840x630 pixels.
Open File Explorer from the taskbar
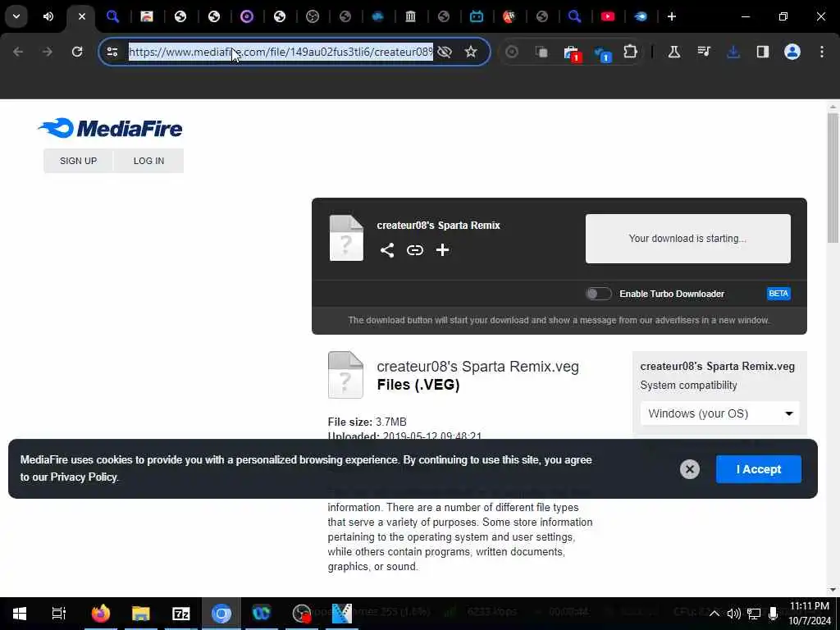[141, 614]
